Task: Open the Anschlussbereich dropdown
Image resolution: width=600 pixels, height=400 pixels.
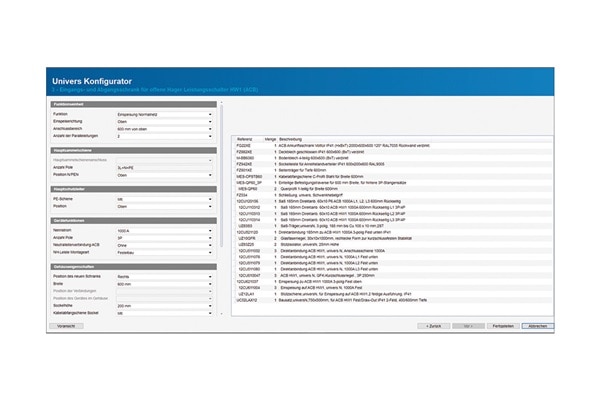Action: (164, 129)
